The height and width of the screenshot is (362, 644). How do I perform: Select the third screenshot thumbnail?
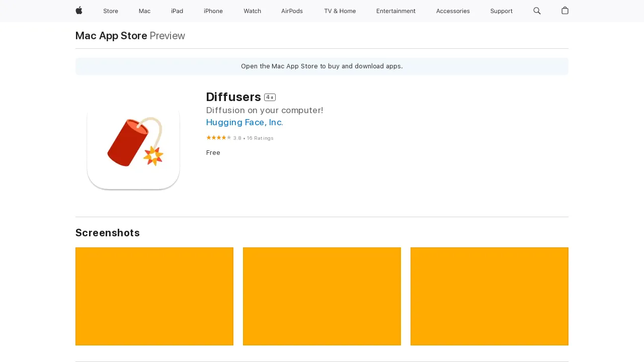(x=490, y=297)
